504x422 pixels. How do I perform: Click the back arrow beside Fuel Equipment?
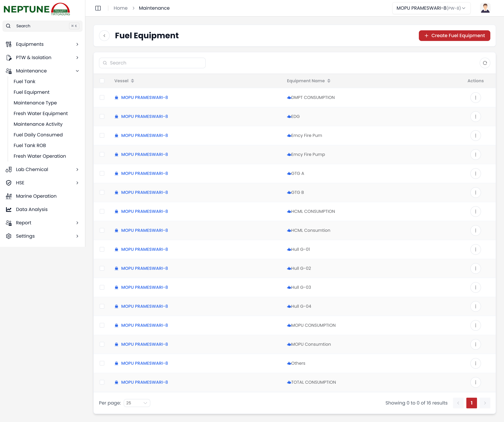tap(104, 36)
